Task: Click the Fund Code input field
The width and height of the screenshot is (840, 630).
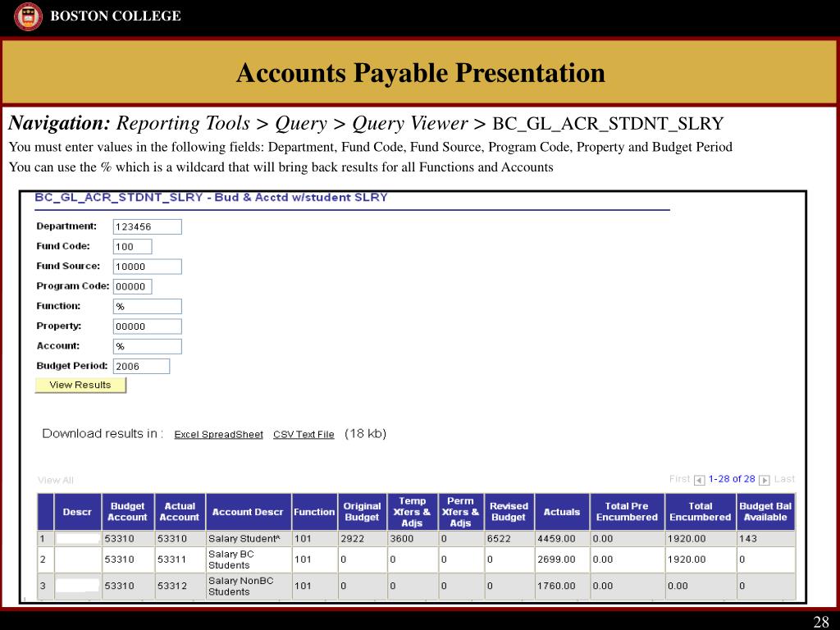Action: point(132,246)
